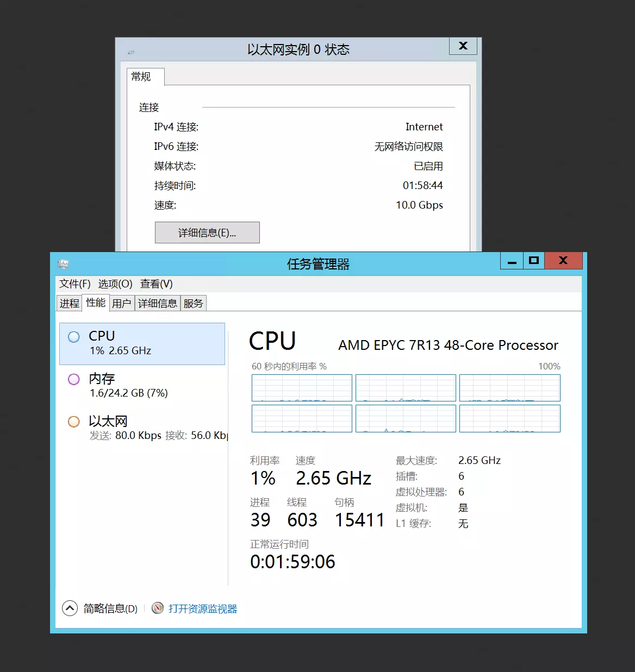This screenshot has width=635, height=672.
Task: Click the 01:58:44 duration value
Action: coord(423,185)
